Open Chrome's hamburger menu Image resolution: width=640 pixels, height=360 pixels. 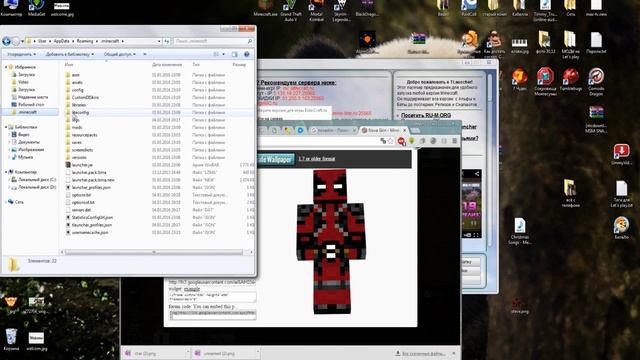[454, 141]
